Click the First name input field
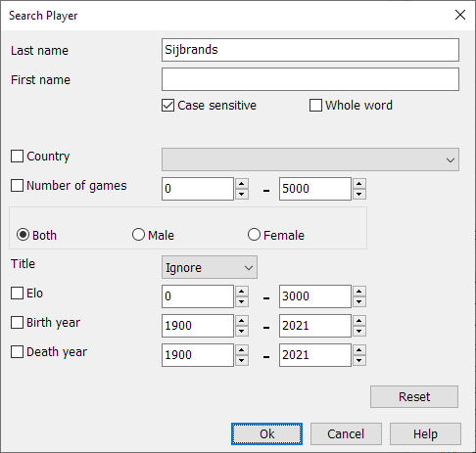The image size is (476, 453). click(x=310, y=79)
